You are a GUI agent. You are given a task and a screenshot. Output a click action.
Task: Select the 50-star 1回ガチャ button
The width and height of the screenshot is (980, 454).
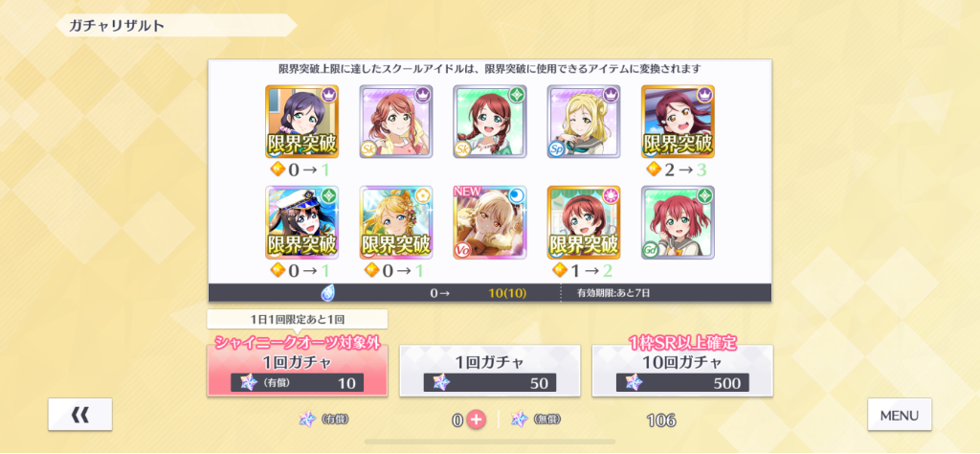pos(490,371)
